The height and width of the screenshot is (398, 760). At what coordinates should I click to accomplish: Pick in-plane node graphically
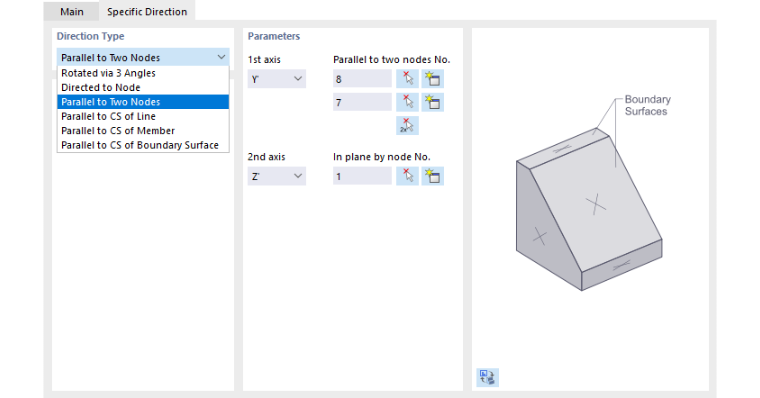tap(407, 176)
